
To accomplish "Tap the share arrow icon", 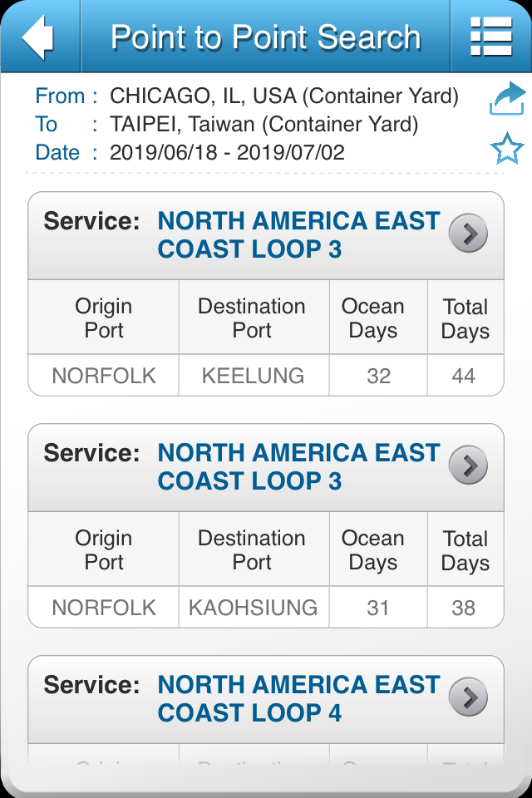I will 507,100.
